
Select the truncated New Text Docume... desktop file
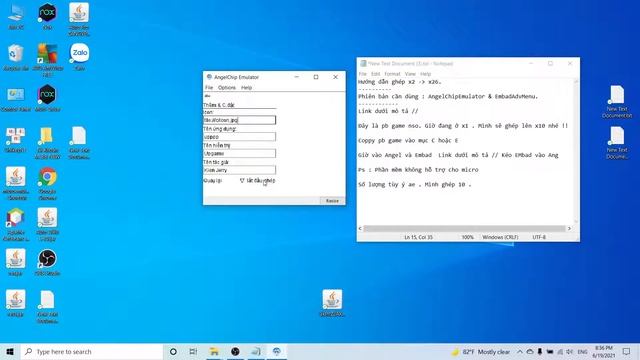pyautogui.click(x=617, y=143)
